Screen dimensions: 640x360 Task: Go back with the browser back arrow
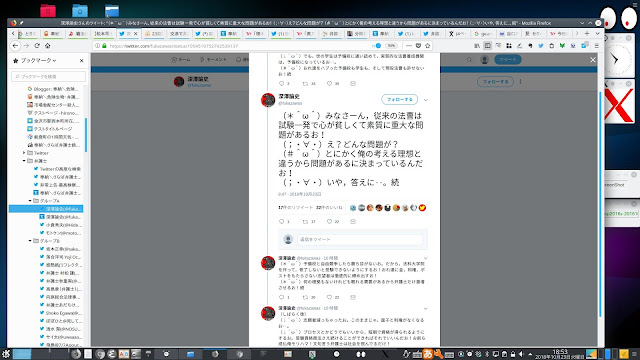16,46
